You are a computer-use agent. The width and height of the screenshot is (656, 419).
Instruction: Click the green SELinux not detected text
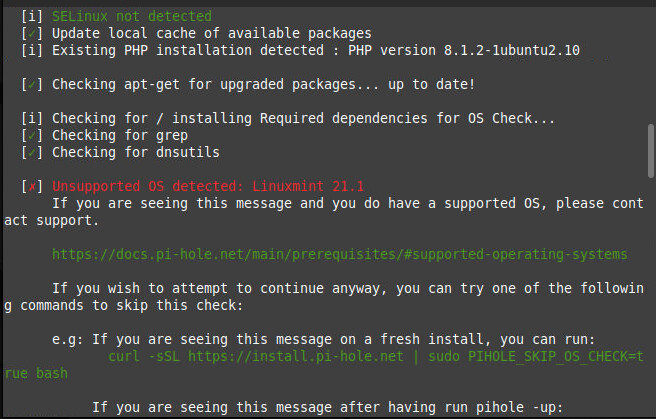click(x=132, y=16)
